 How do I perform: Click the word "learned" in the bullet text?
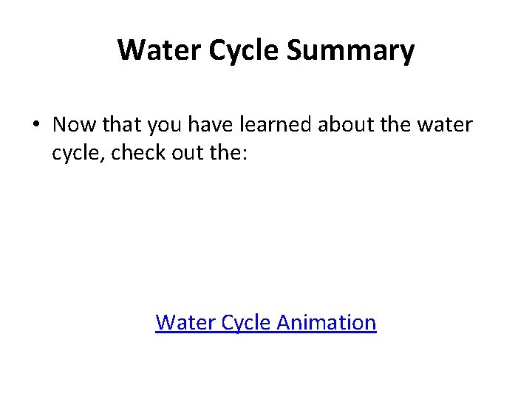(276, 124)
